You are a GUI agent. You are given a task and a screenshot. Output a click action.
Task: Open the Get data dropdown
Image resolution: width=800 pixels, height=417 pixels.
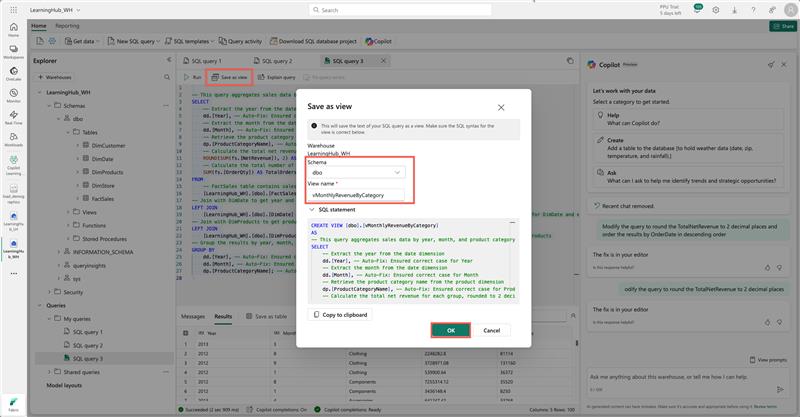pos(82,41)
